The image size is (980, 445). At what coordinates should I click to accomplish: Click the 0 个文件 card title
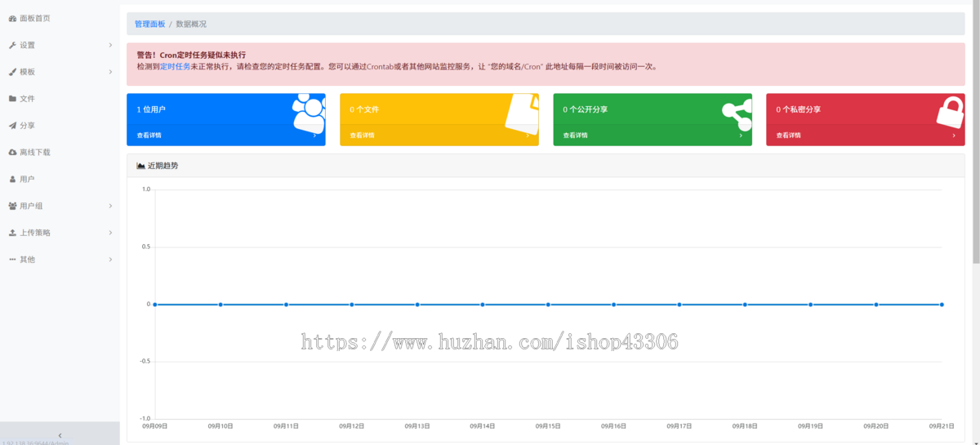(364, 109)
